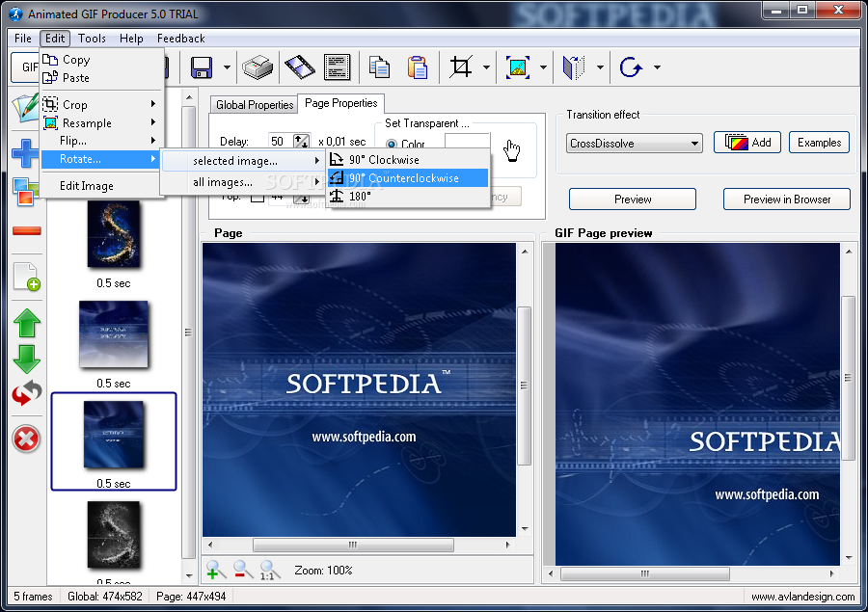Viewport: 868px width, 612px height.
Task: Choose 90° Clockwise rotation
Action: tap(408, 160)
